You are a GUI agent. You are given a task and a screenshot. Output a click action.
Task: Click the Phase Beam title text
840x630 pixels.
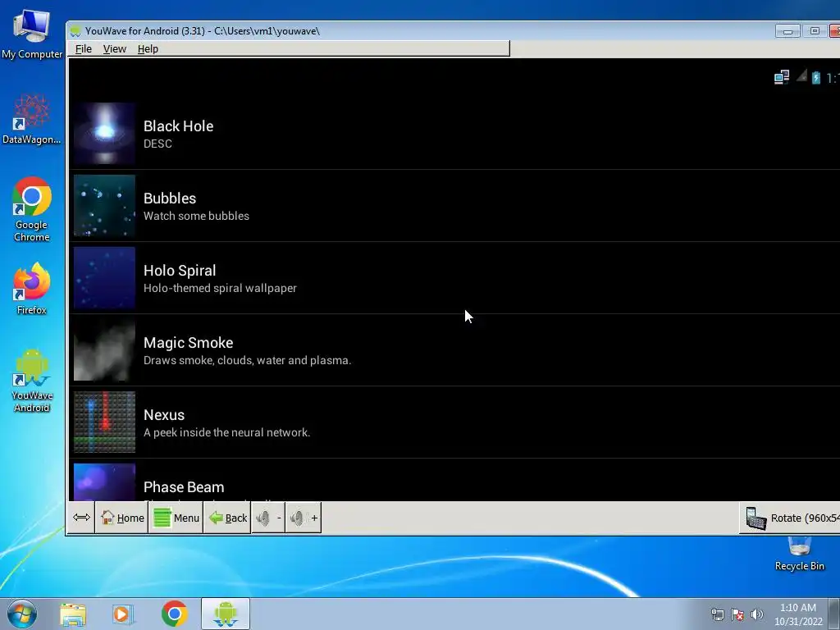[x=184, y=487]
